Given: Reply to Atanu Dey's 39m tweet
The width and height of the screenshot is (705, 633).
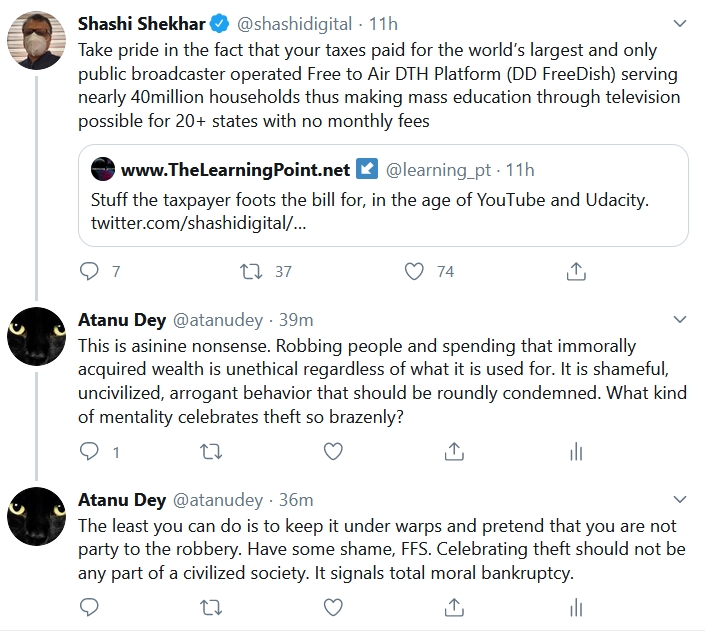Looking at the screenshot, I should pos(89,452).
